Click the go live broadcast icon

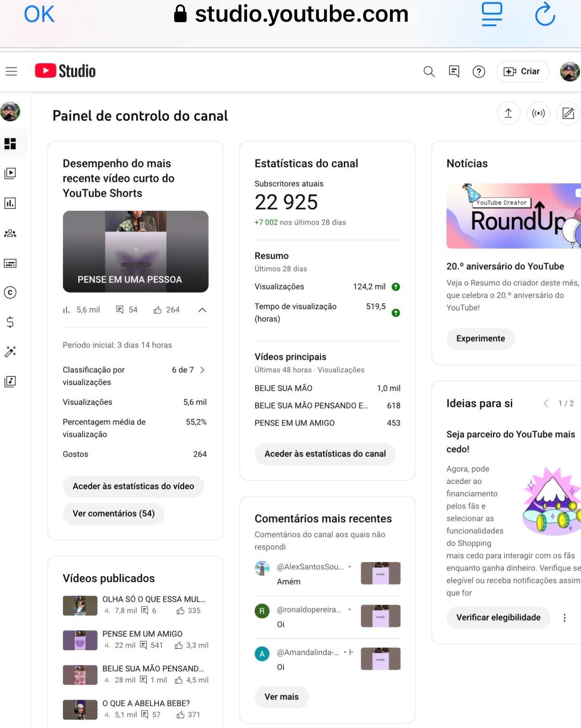click(538, 113)
